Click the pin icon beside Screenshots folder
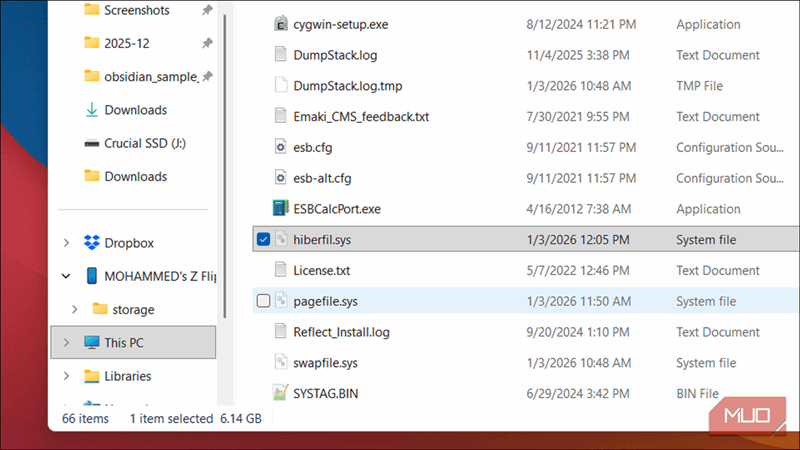The image size is (800, 450). [x=206, y=10]
